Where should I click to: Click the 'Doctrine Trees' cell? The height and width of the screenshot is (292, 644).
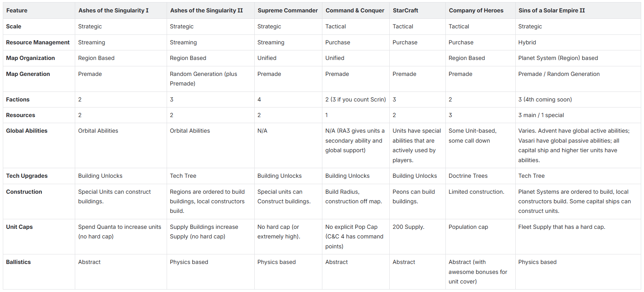pos(468,176)
